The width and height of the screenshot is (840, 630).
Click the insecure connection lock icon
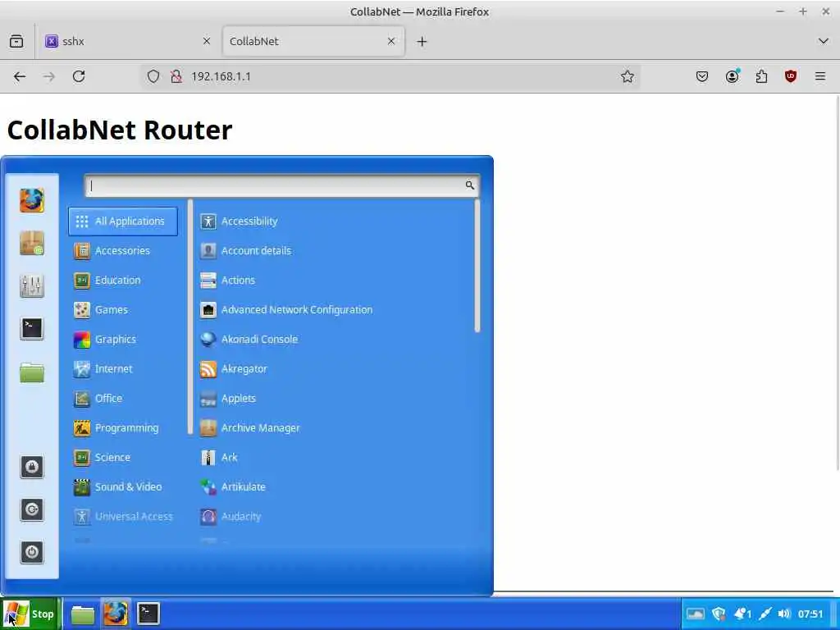tap(176, 76)
